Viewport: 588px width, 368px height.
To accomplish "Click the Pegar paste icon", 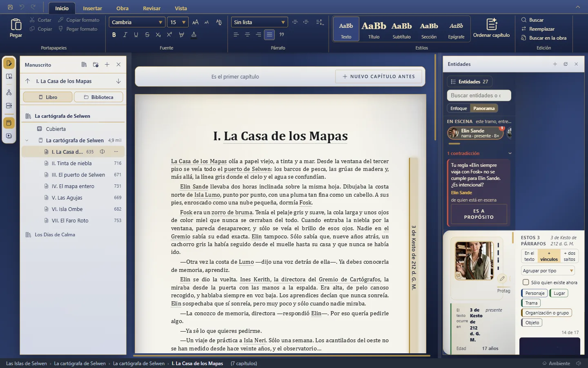I will (x=16, y=25).
